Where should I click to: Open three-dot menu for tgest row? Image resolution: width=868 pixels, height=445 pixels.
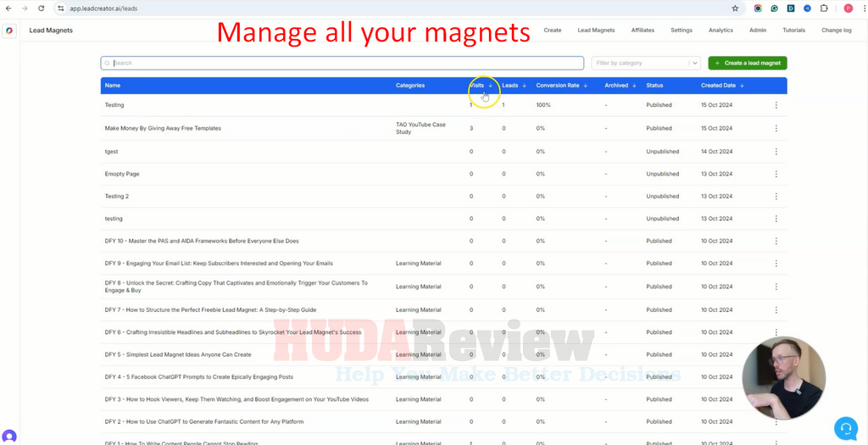(x=776, y=151)
